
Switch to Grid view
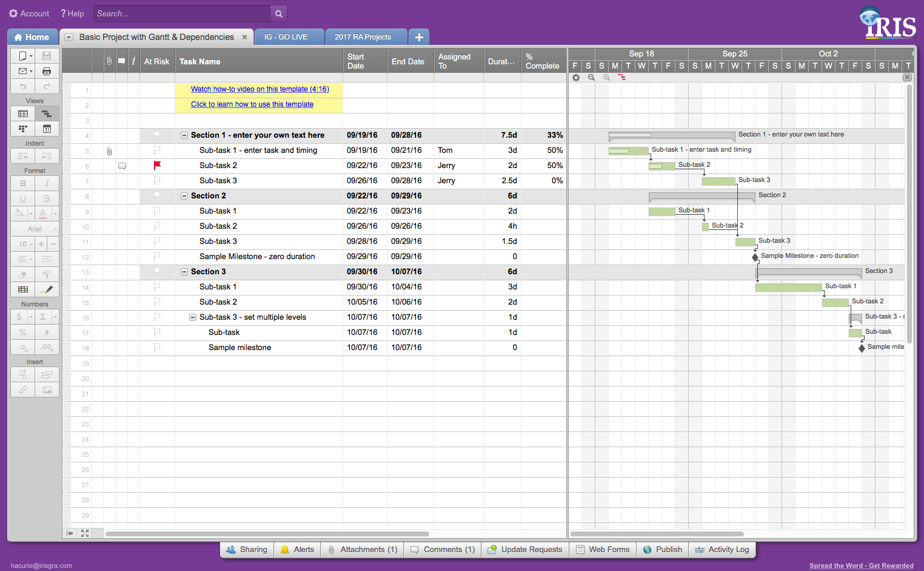[x=22, y=113]
